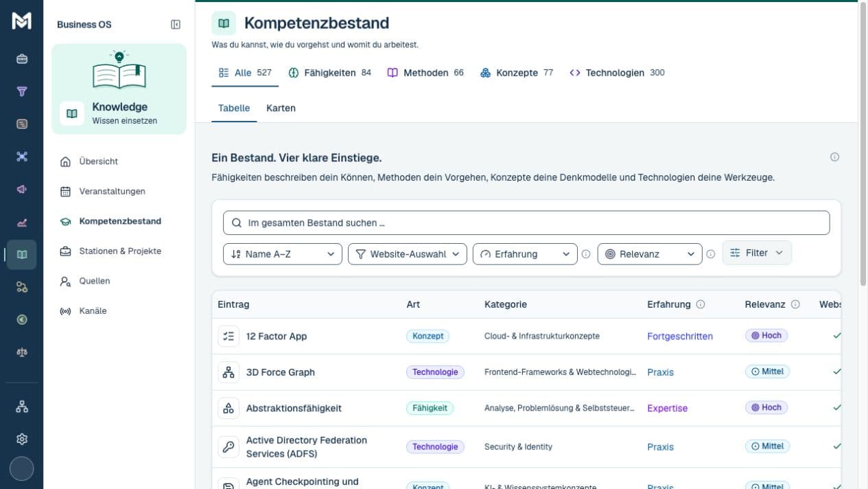Click the Art column header
868x489 pixels.
tap(413, 304)
